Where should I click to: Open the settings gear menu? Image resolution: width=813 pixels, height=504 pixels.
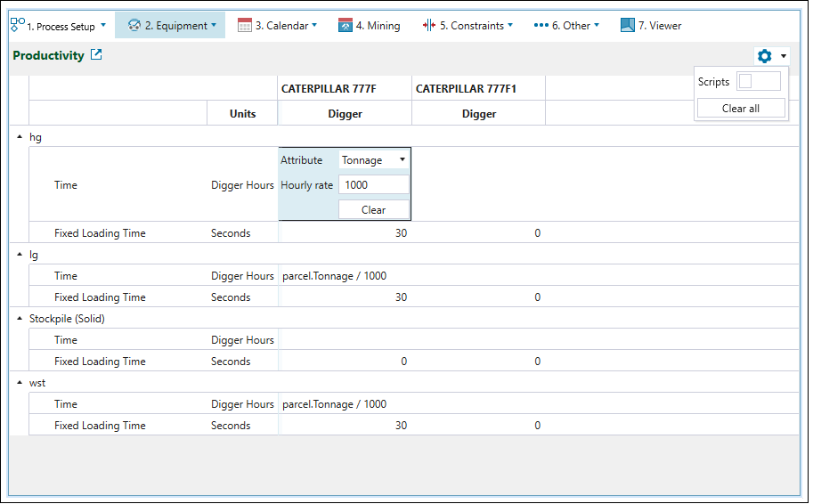click(x=765, y=56)
